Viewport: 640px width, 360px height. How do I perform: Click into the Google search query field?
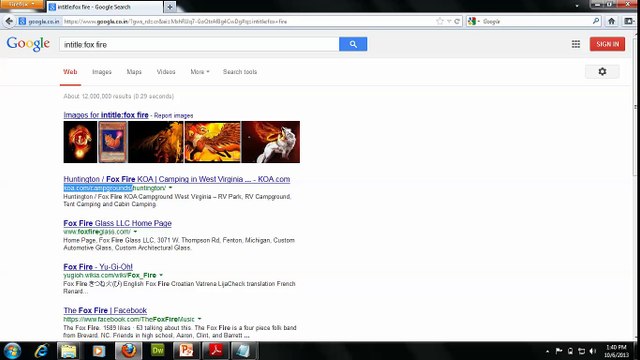[199, 44]
